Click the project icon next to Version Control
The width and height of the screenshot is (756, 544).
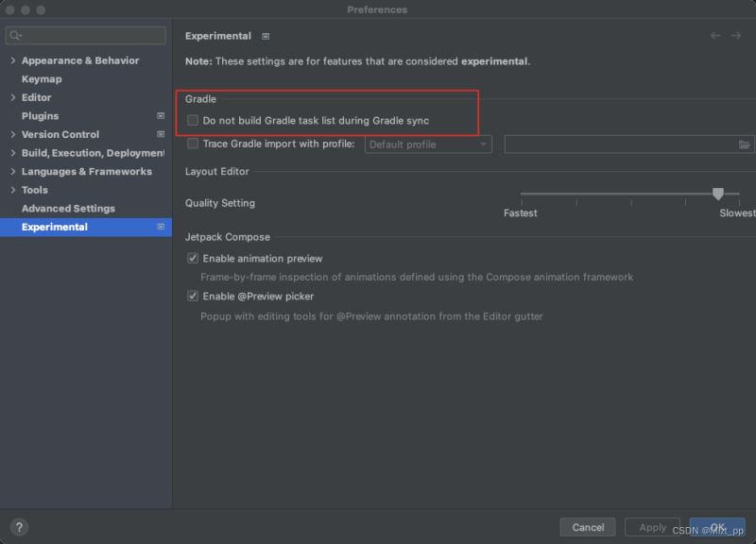(x=161, y=134)
